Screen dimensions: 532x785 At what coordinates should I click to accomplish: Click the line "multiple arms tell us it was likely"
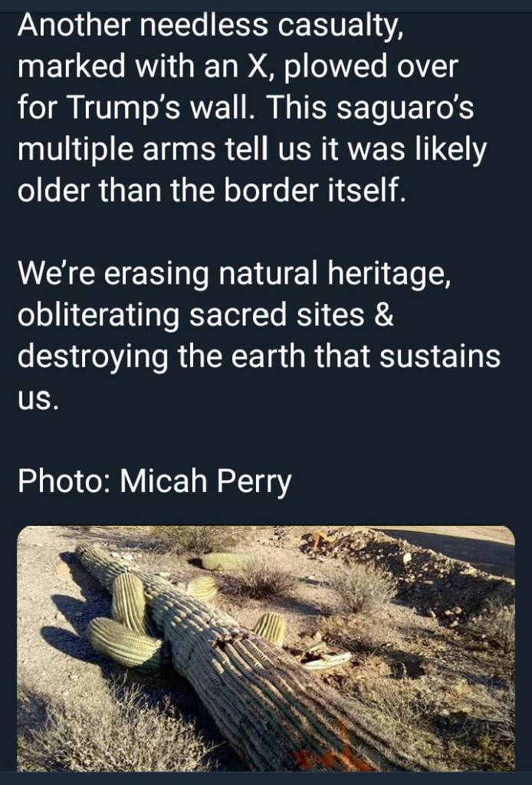(251, 149)
